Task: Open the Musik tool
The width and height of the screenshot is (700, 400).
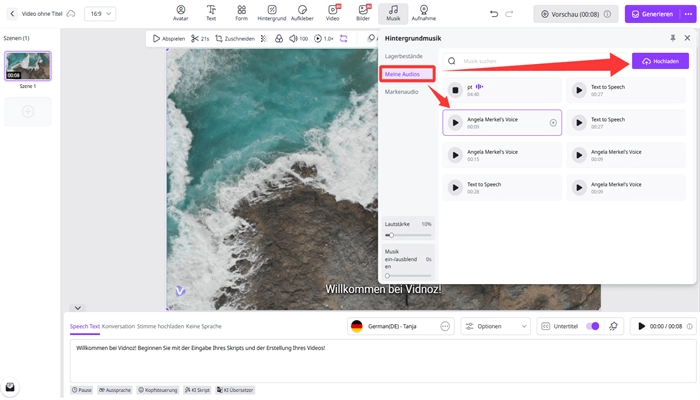Action: (393, 13)
